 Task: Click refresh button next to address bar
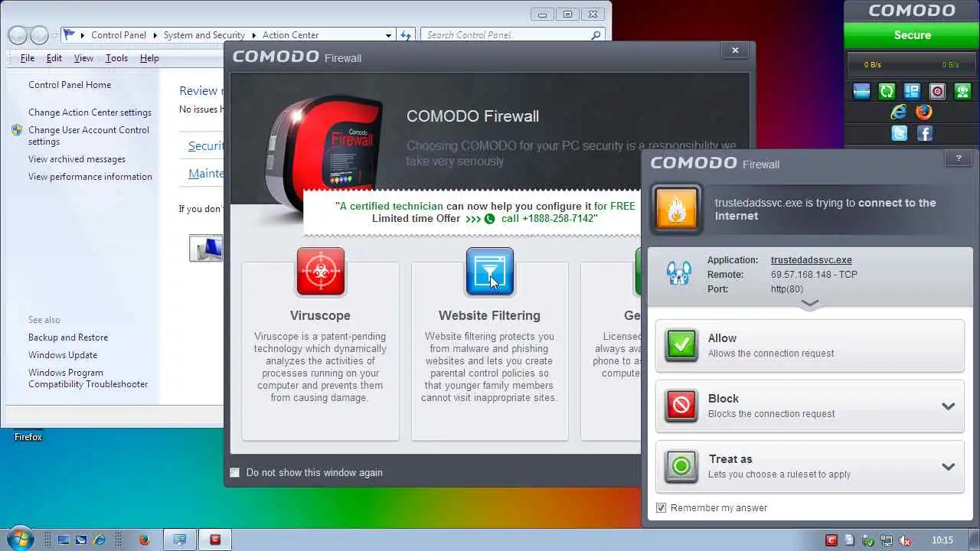[x=406, y=35]
